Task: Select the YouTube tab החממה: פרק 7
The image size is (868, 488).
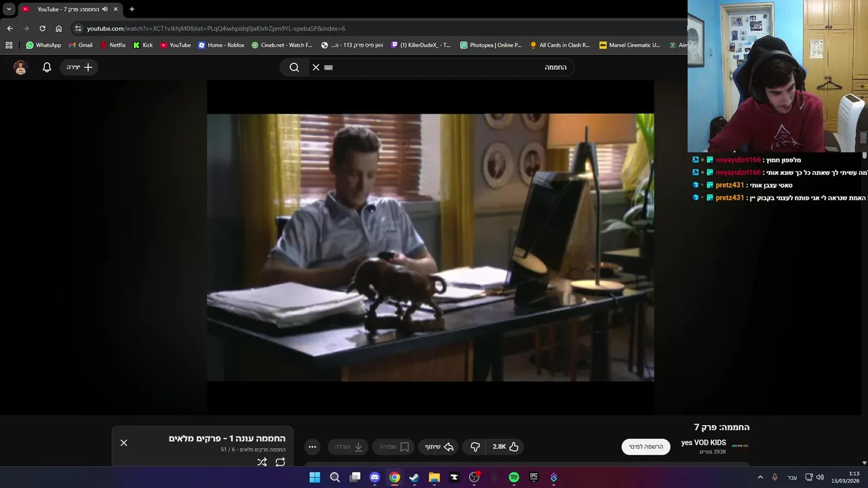Action: [x=69, y=9]
